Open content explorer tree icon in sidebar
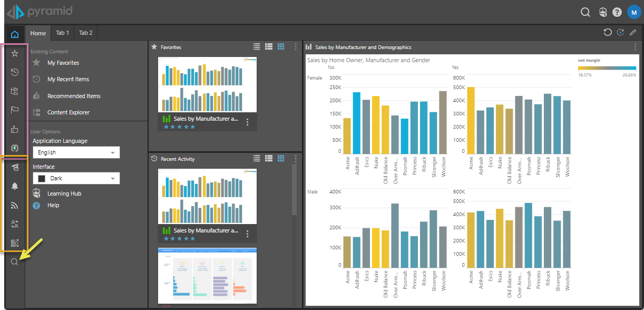 point(15,91)
